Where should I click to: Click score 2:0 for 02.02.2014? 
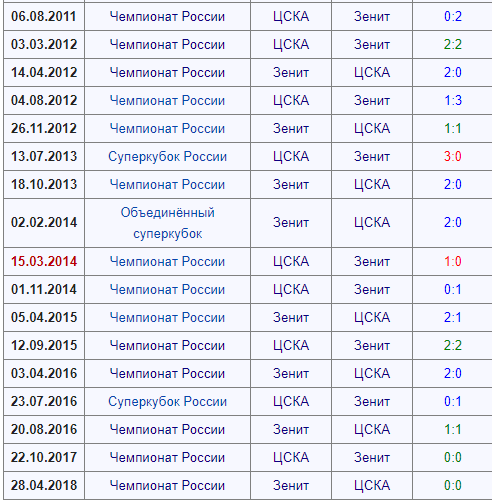453,222
